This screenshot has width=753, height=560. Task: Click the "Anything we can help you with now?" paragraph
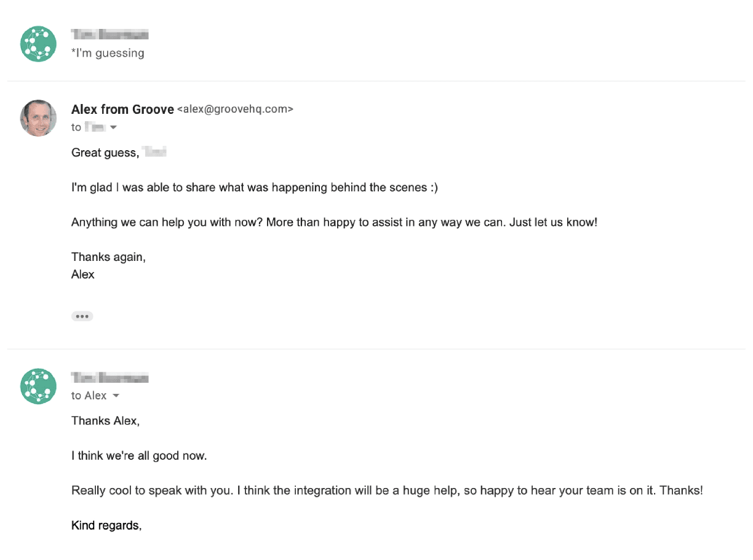point(334,222)
